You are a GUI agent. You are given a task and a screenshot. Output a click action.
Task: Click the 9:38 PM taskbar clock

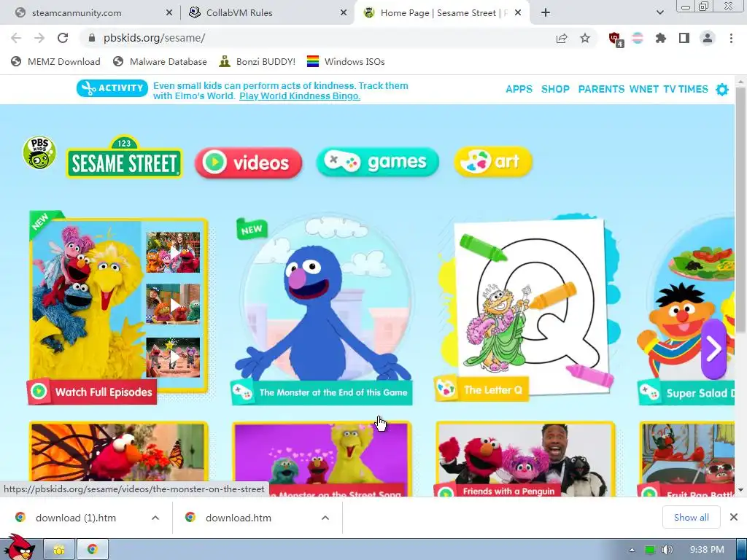click(x=707, y=550)
